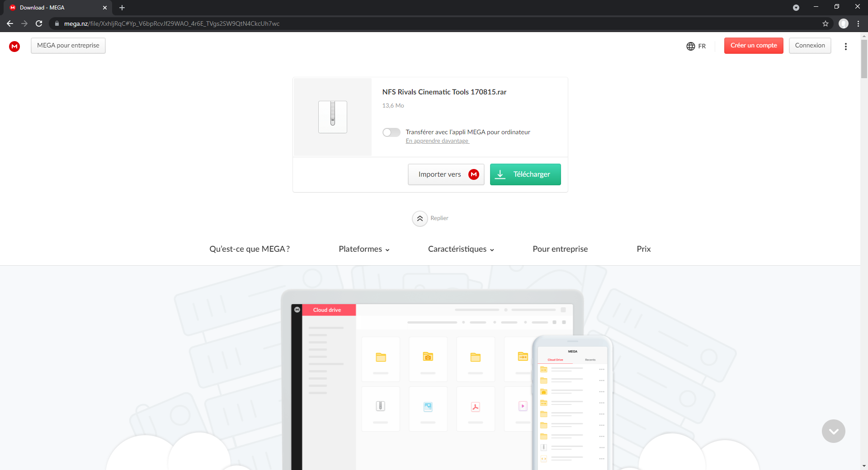Click the Télécharger download button
The height and width of the screenshot is (470, 868).
click(x=525, y=174)
